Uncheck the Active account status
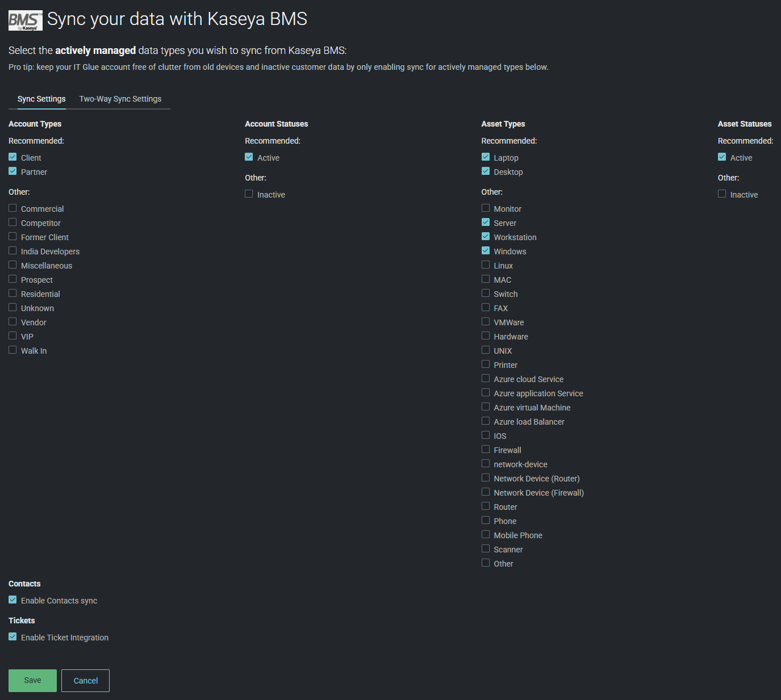This screenshot has height=700, width=781. point(249,157)
